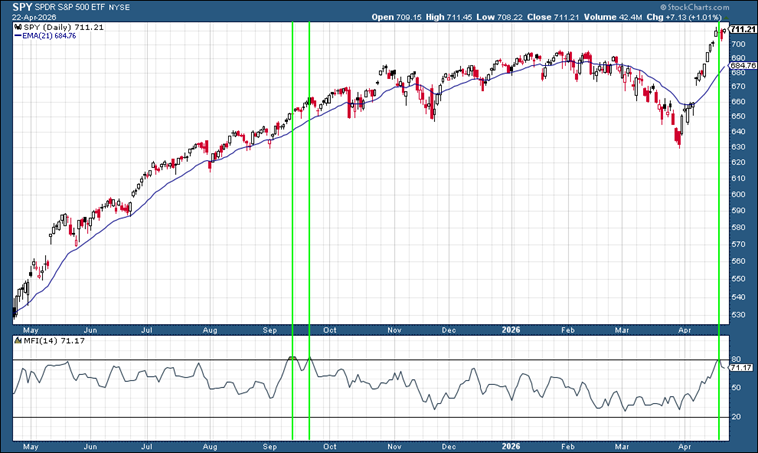Click the second green vertical line near October
758x453 pixels.
pos(310,200)
